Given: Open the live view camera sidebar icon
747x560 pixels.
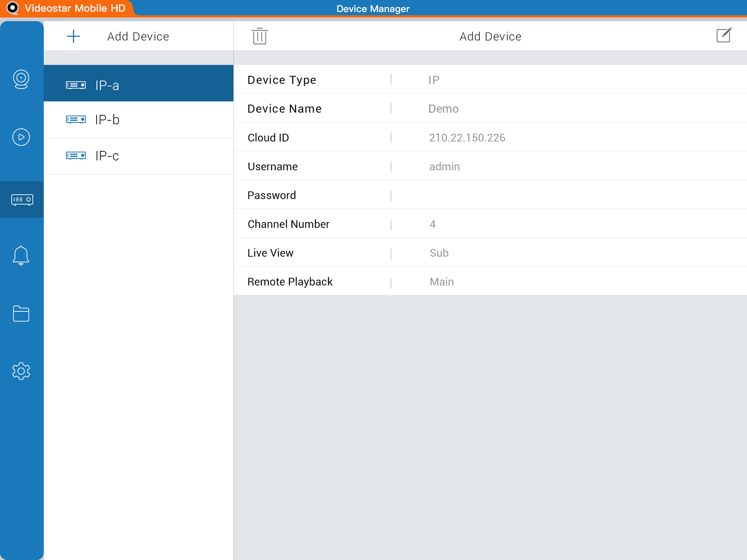Looking at the screenshot, I should (x=21, y=79).
